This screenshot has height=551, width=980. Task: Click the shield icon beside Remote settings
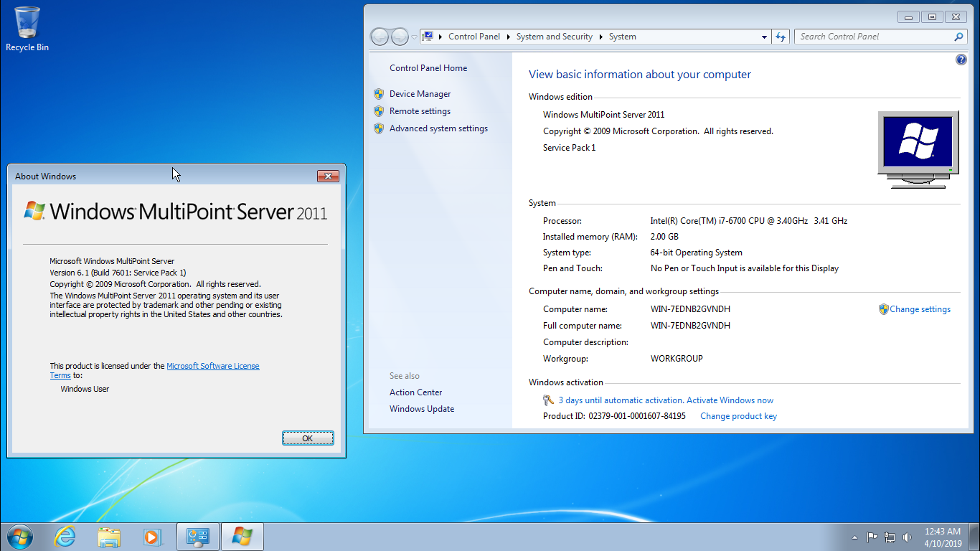[379, 111]
